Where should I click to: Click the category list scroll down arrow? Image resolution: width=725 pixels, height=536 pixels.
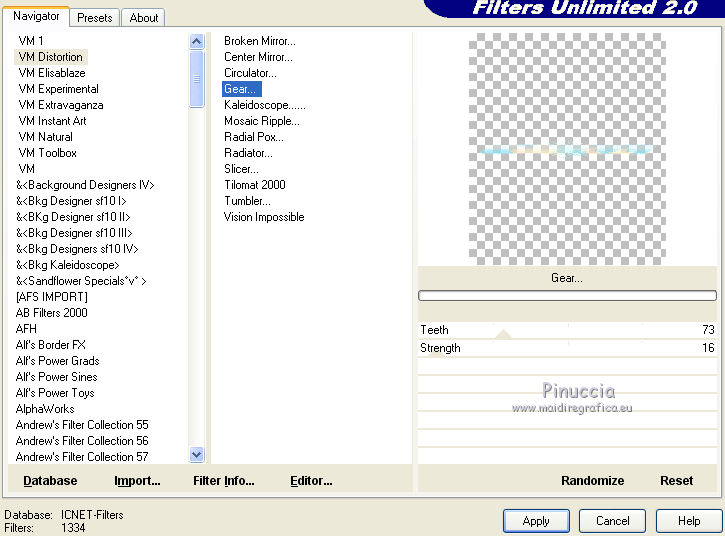coord(197,455)
